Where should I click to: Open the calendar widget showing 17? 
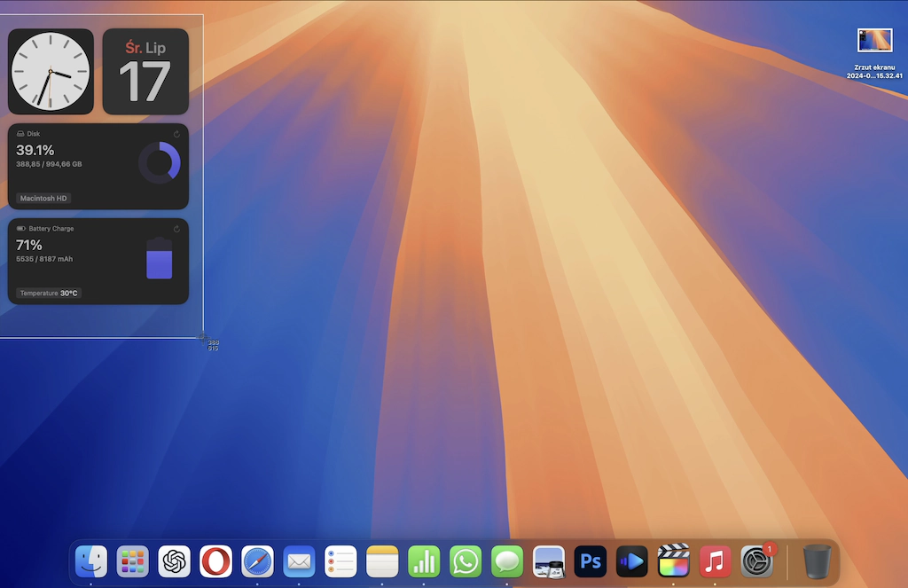pyautogui.click(x=145, y=71)
